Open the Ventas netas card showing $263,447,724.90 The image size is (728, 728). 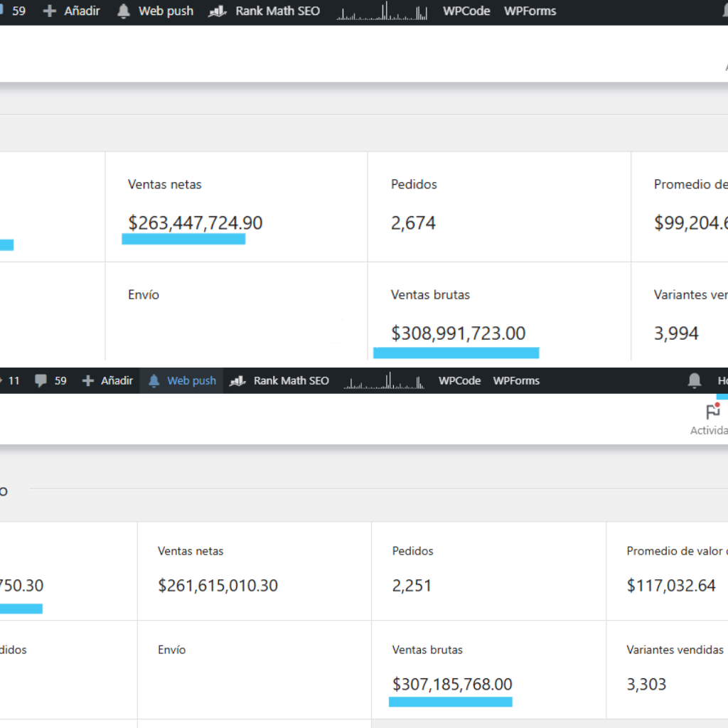point(236,206)
